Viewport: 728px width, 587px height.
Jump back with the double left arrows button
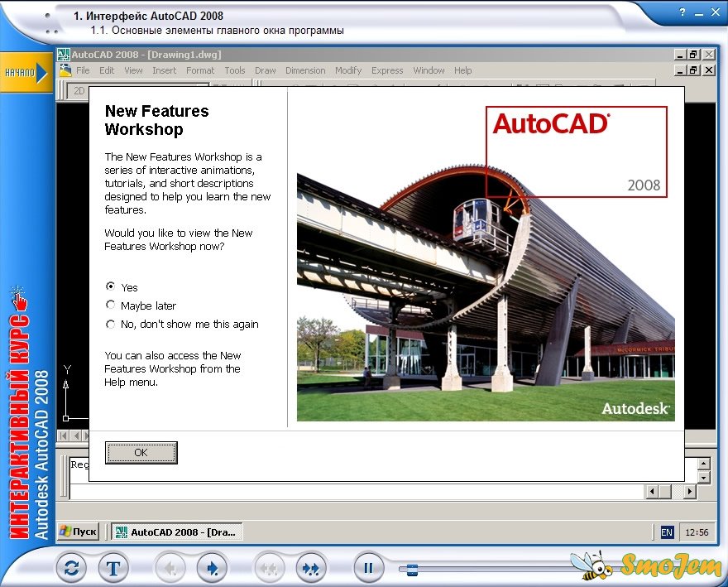pos(269,567)
